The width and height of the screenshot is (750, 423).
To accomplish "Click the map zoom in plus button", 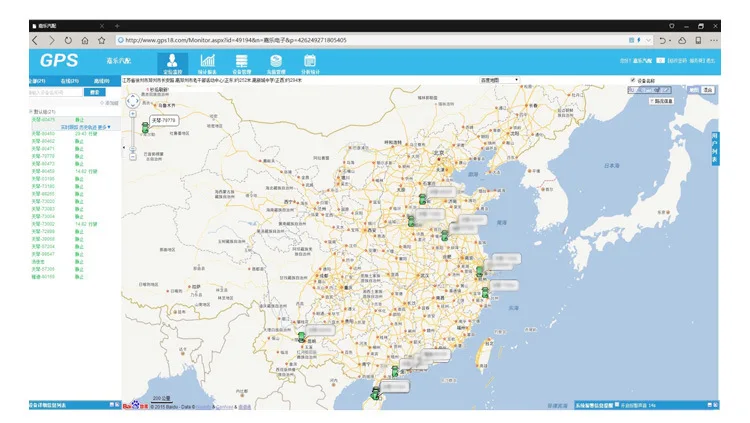I will coord(132,114).
